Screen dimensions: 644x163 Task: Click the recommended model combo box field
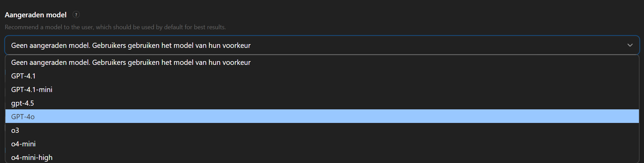point(305,45)
